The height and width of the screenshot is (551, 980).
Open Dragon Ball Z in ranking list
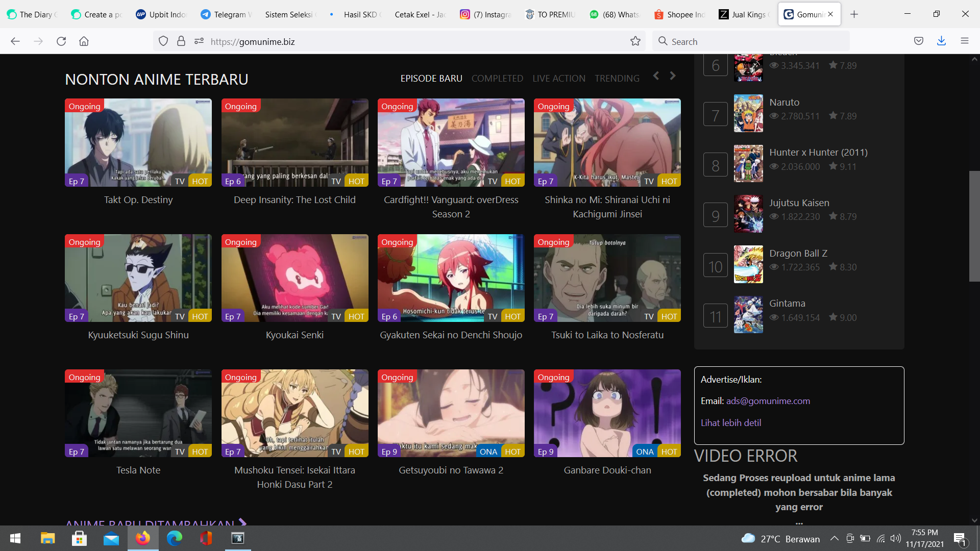click(x=798, y=254)
